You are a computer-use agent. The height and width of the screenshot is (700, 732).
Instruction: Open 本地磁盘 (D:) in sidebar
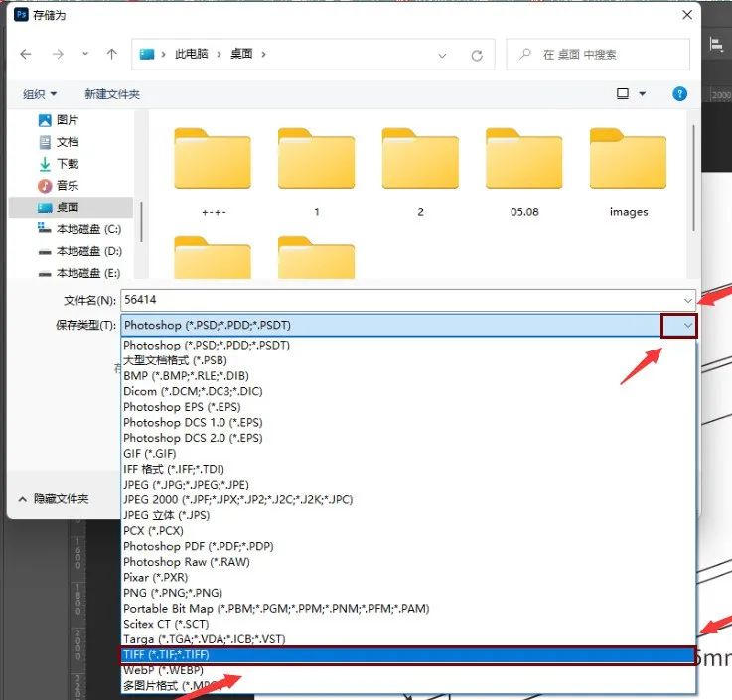point(79,251)
